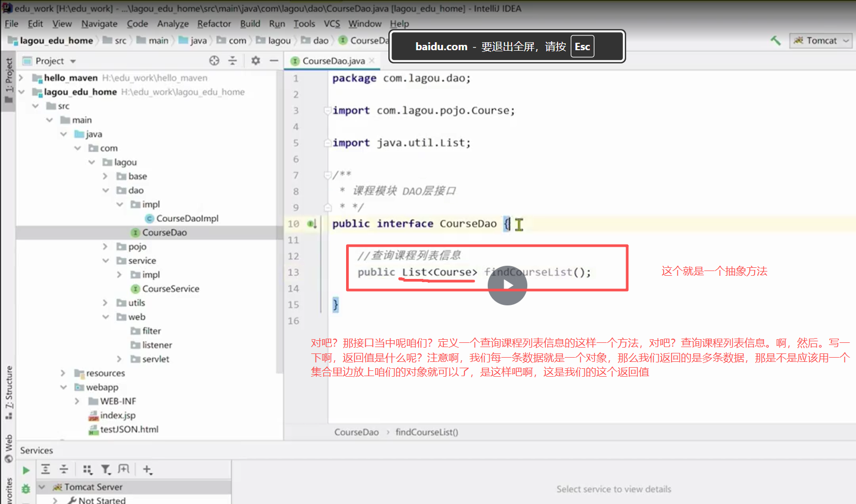
Task: Open the Web tool window side tab
Action: [8, 448]
